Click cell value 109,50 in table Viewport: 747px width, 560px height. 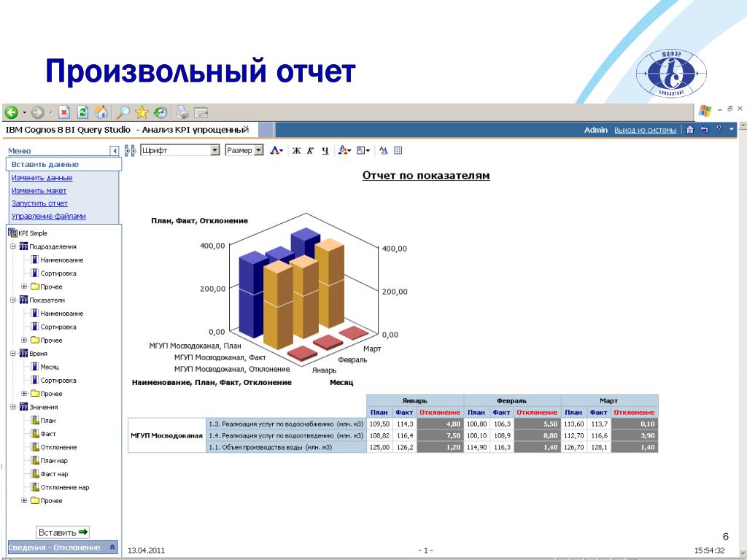[379, 424]
